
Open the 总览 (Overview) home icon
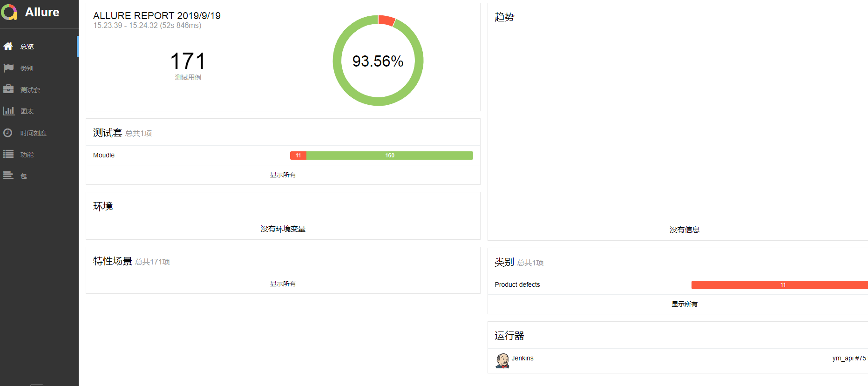8,46
